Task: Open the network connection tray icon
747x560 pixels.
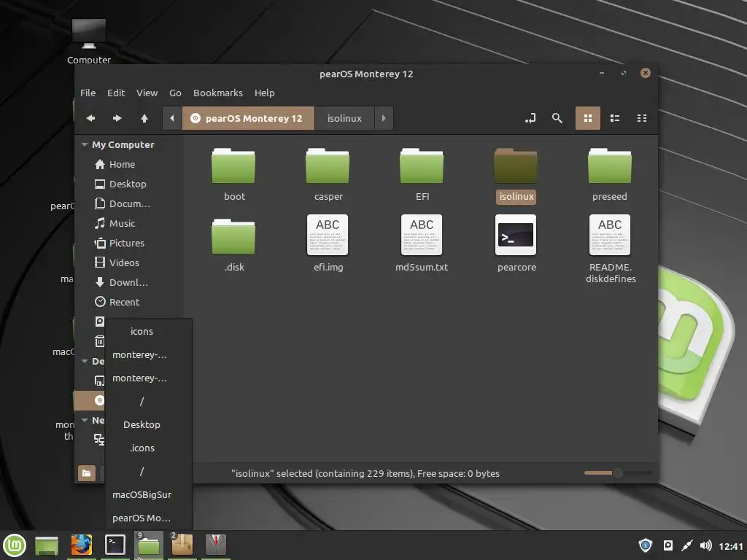Action: pos(686,545)
